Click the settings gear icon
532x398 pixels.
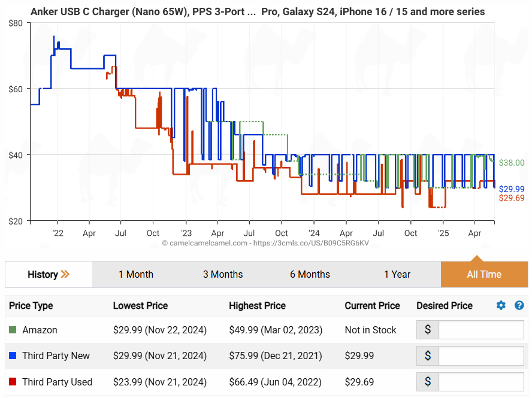[x=501, y=306]
